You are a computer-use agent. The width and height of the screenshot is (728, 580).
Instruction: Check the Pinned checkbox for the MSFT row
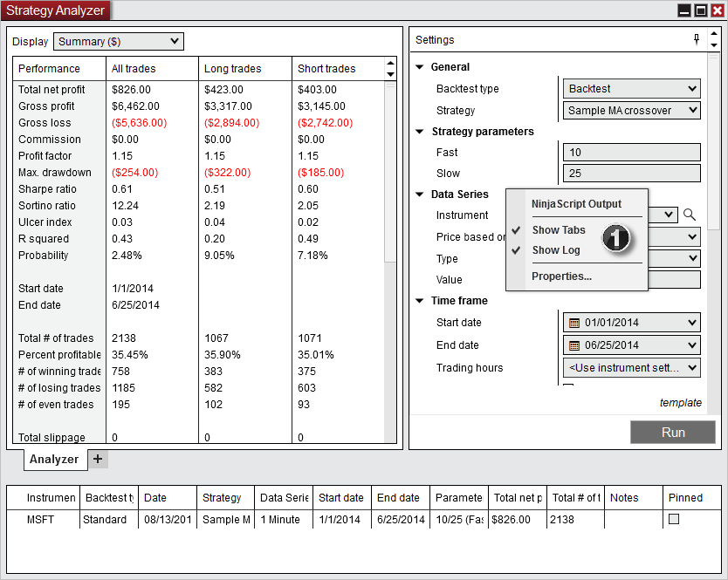click(x=672, y=518)
